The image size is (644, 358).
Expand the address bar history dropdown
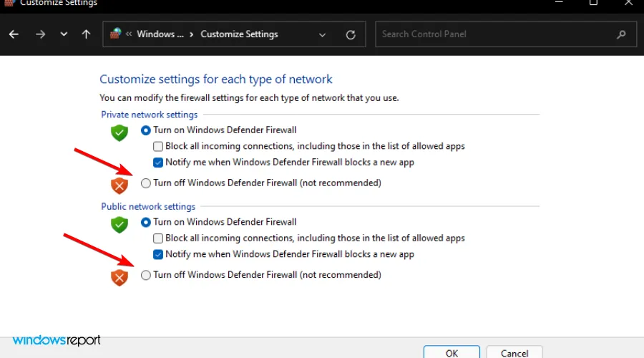pyautogui.click(x=323, y=34)
